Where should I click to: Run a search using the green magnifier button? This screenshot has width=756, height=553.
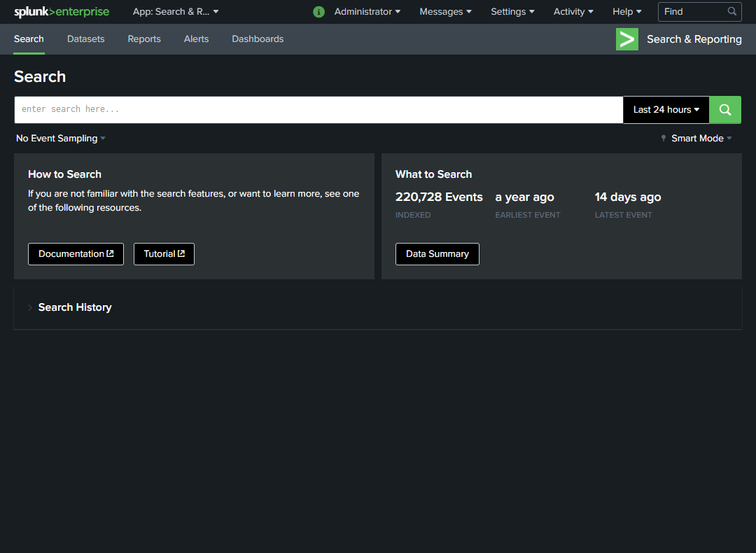click(x=724, y=109)
